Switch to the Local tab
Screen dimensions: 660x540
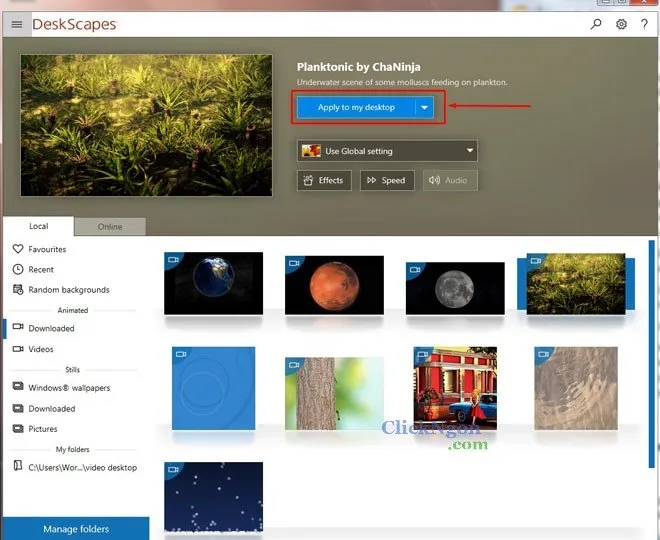coord(38,227)
